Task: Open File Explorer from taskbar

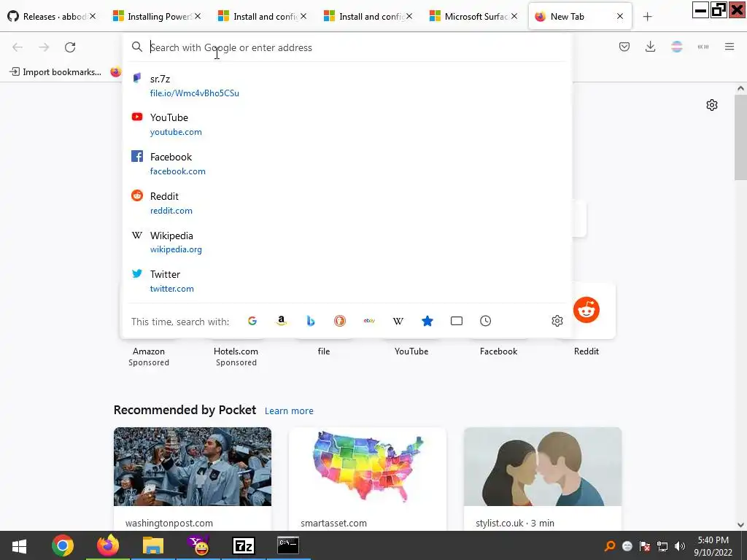Action: [153, 545]
